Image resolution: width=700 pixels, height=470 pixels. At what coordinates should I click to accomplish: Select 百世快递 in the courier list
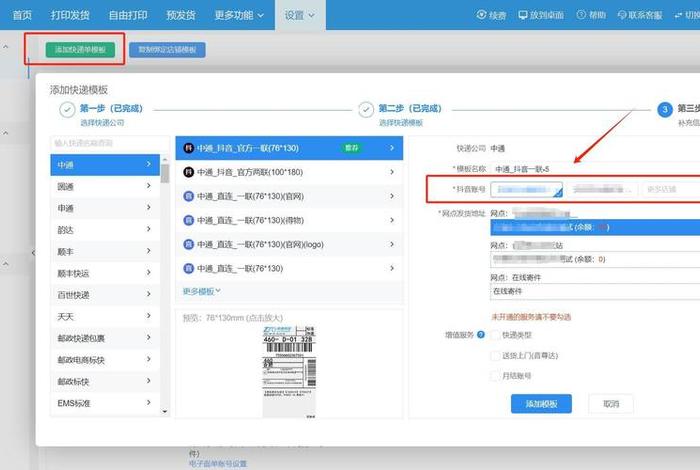(105, 295)
